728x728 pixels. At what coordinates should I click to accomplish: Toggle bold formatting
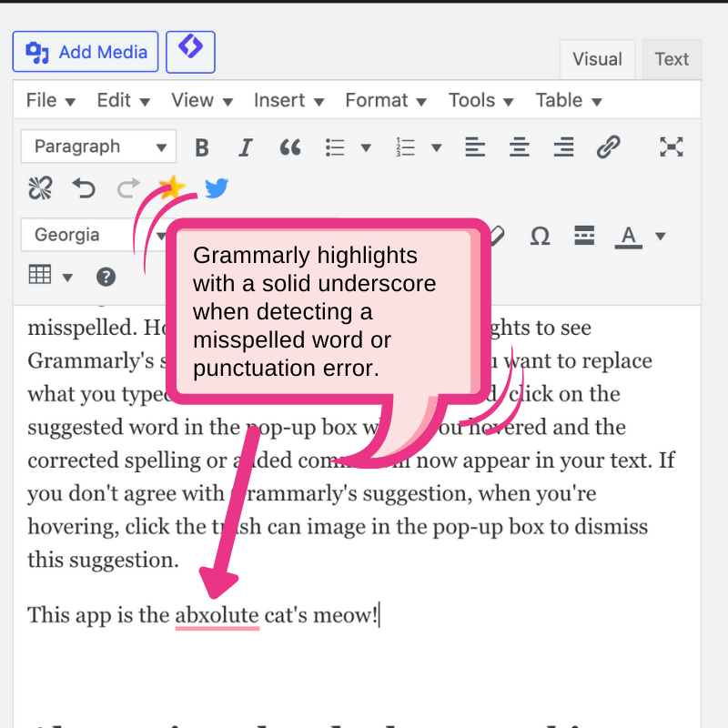click(202, 147)
